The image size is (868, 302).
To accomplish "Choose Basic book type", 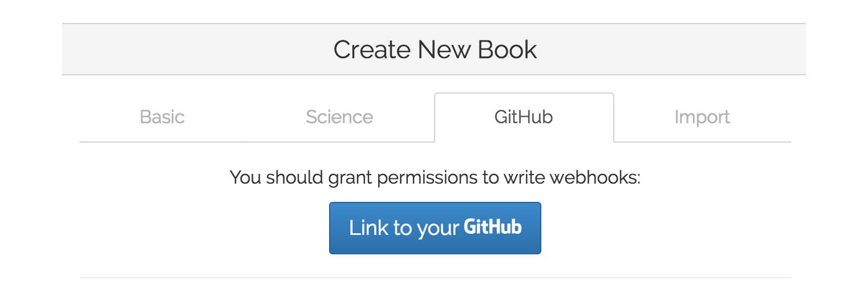I will click(162, 117).
